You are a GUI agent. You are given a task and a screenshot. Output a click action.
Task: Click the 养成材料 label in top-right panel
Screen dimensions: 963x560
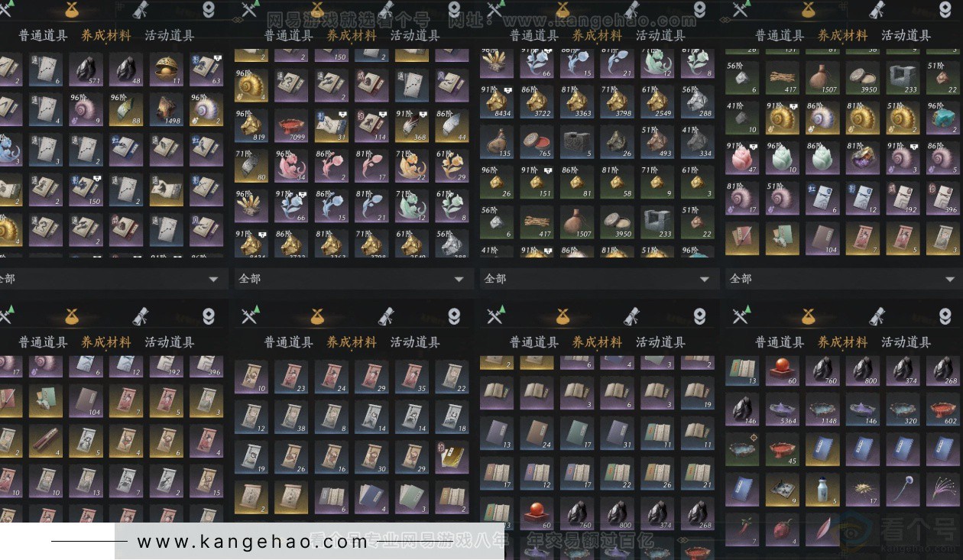coord(842,35)
